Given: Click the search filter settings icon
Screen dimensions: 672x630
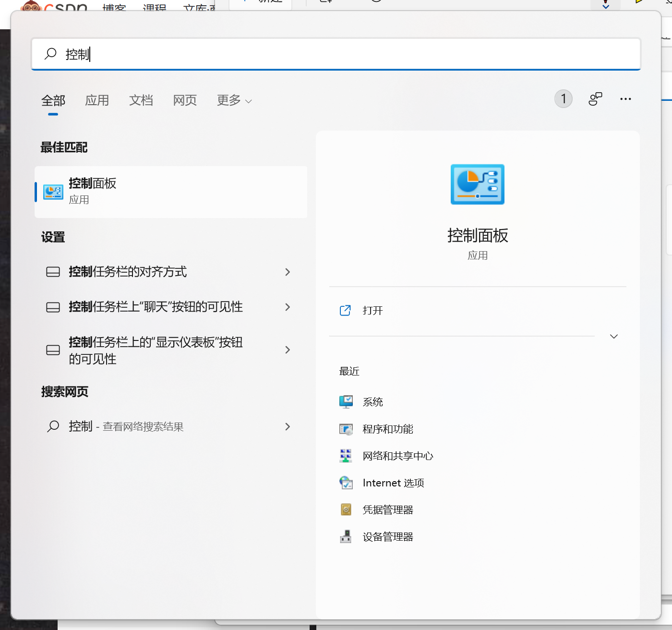Looking at the screenshot, I should (595, 98).
